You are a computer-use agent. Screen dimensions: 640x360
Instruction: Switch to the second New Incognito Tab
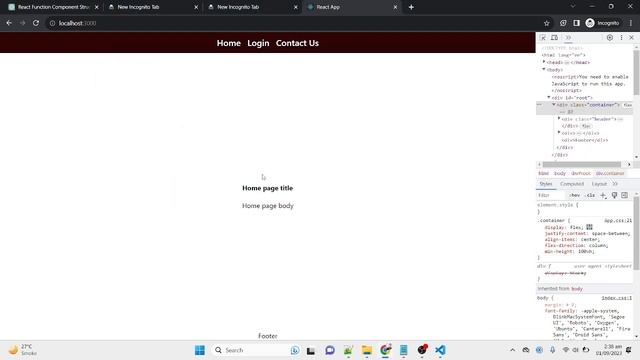point(253,7)
